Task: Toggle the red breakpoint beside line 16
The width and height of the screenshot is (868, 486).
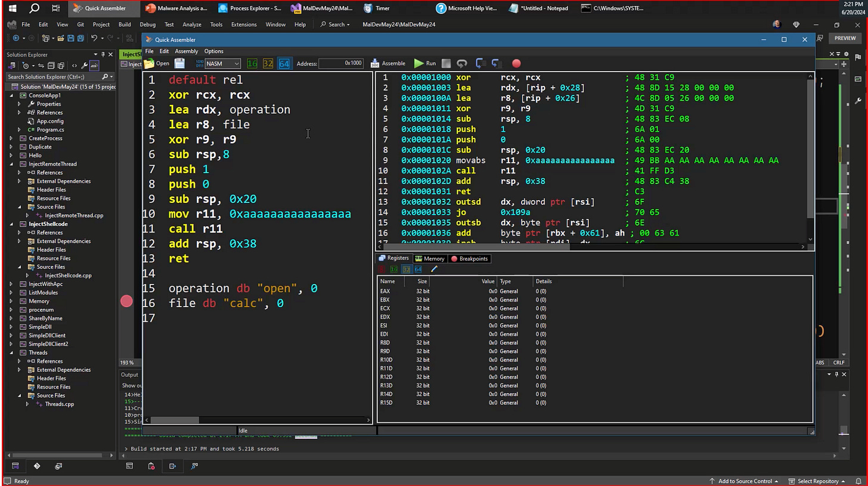Action: pyautogui.click(x=126, y=302)
